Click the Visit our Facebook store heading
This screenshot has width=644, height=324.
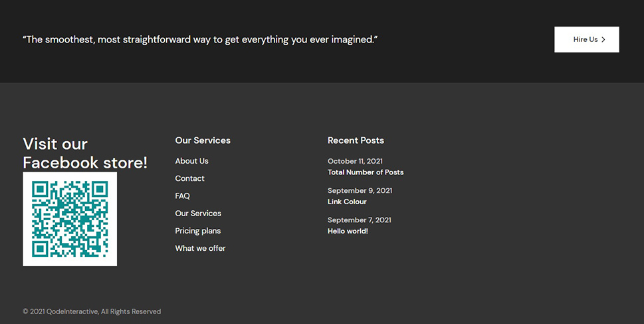[x=85, y=153]
